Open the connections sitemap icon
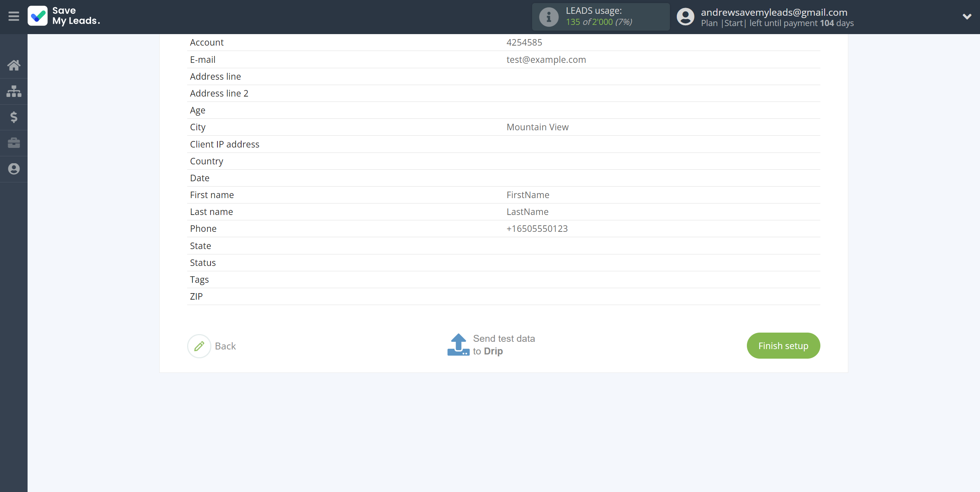 coord(14,91)
